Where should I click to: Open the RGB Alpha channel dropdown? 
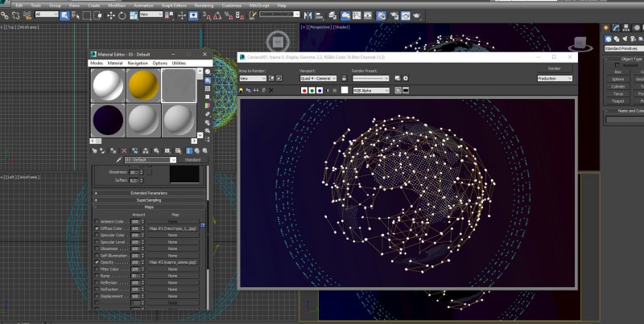(371, 90)
